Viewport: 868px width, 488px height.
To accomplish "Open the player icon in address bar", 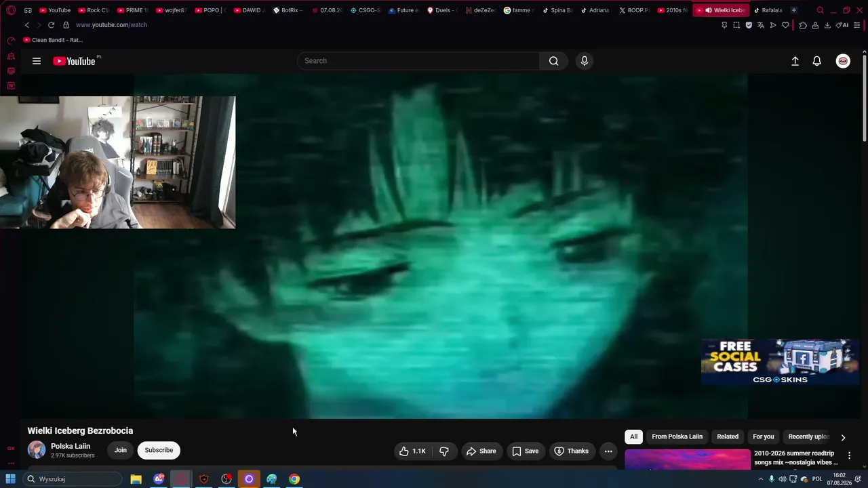I will pos(773,25).
